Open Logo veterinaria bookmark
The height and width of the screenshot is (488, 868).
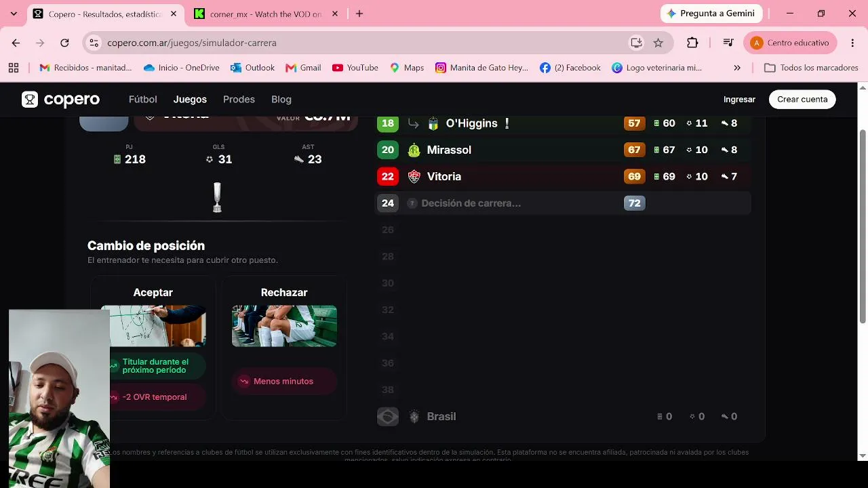(657, 68)
